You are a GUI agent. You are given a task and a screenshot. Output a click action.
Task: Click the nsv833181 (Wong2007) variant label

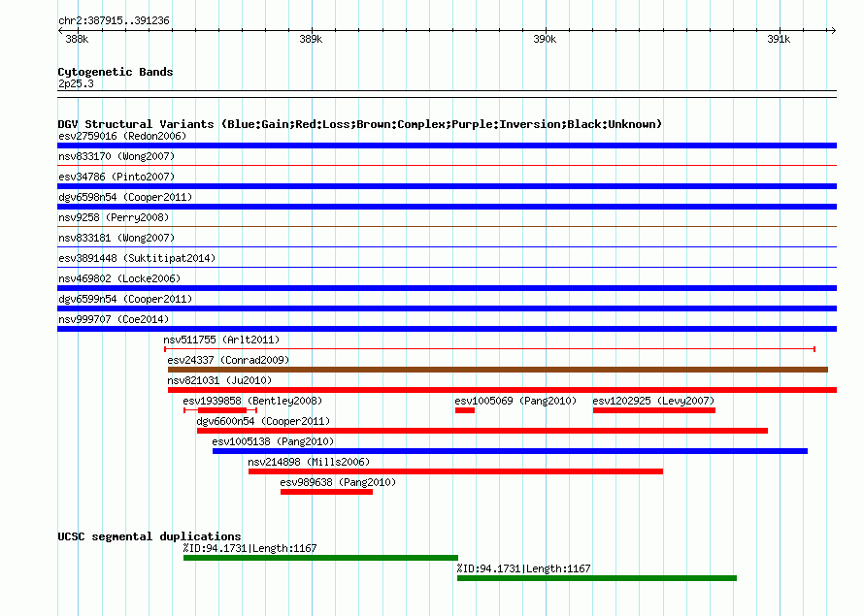tap(116, 238)
